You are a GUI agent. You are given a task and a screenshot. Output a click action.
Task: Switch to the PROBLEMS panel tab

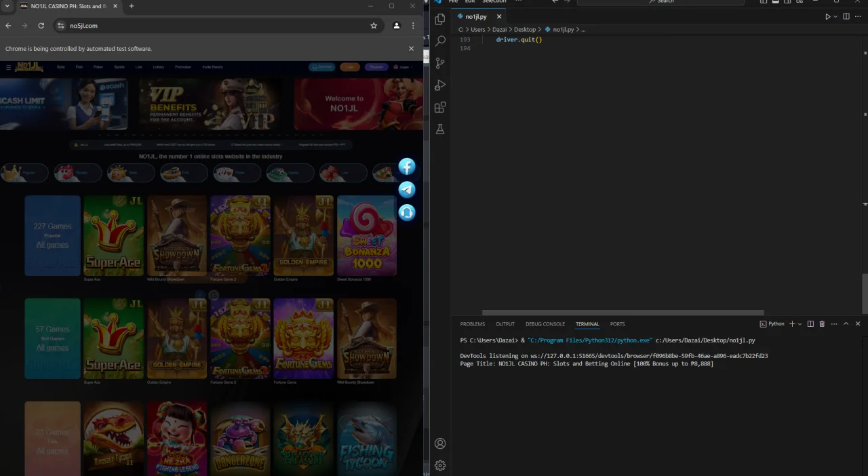tap(473, 324)
